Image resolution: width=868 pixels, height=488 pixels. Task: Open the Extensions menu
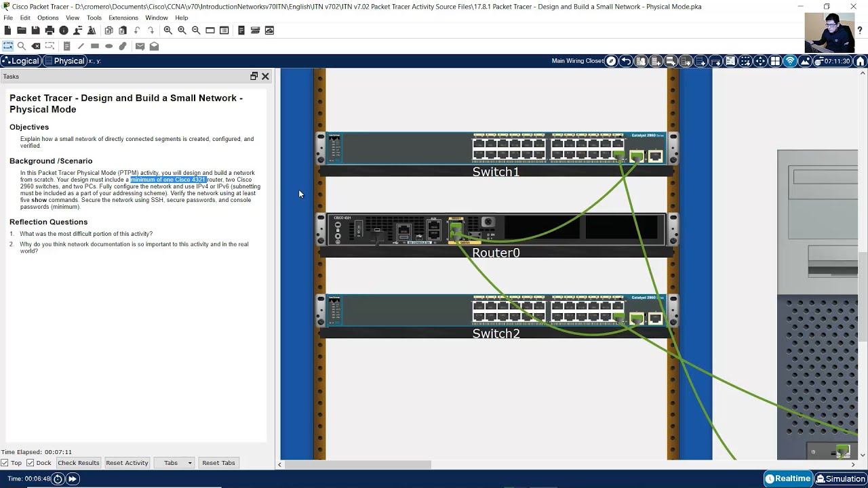pyautogui.click(x=123, y=18)
